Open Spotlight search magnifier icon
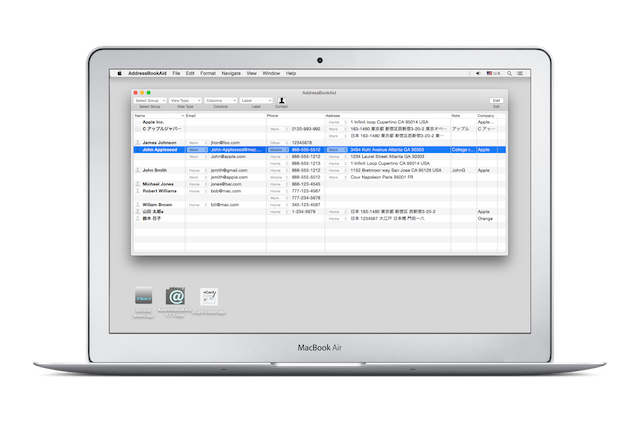The width and height of the screenshot is (640, 421). point(509,74)
